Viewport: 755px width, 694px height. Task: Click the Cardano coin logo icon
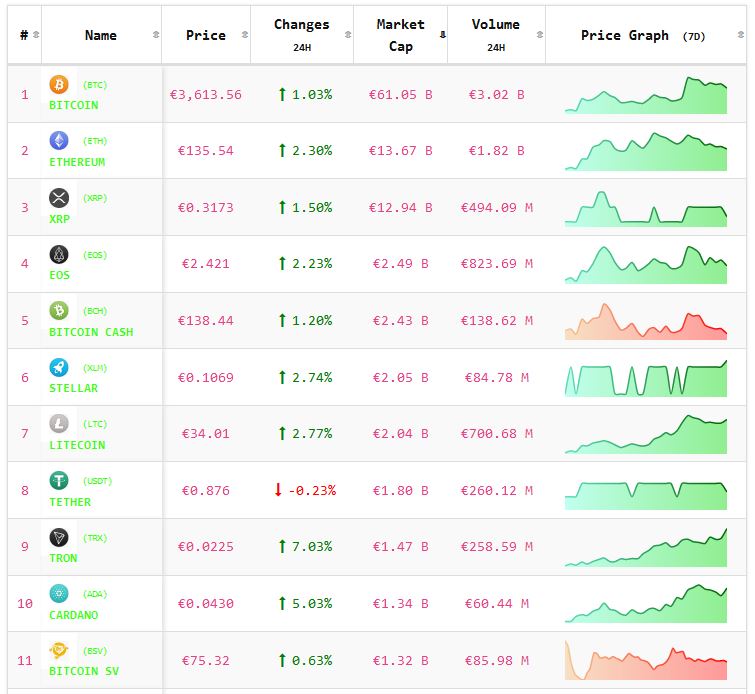[x=59, y=594]
